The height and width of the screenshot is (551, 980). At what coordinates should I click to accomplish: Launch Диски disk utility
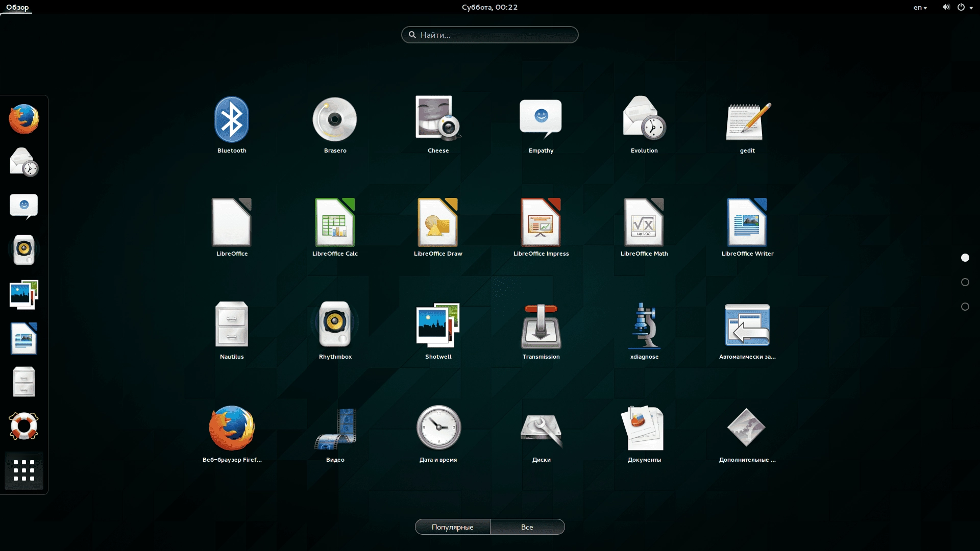coord(541,431)
